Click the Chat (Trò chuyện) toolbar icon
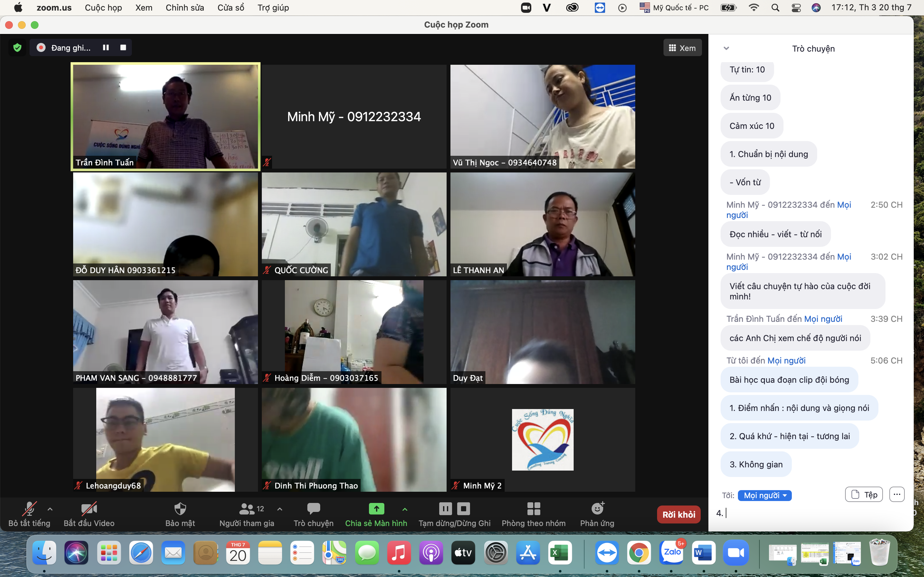This screenshot has width=924, height=577. coord(313,509)
